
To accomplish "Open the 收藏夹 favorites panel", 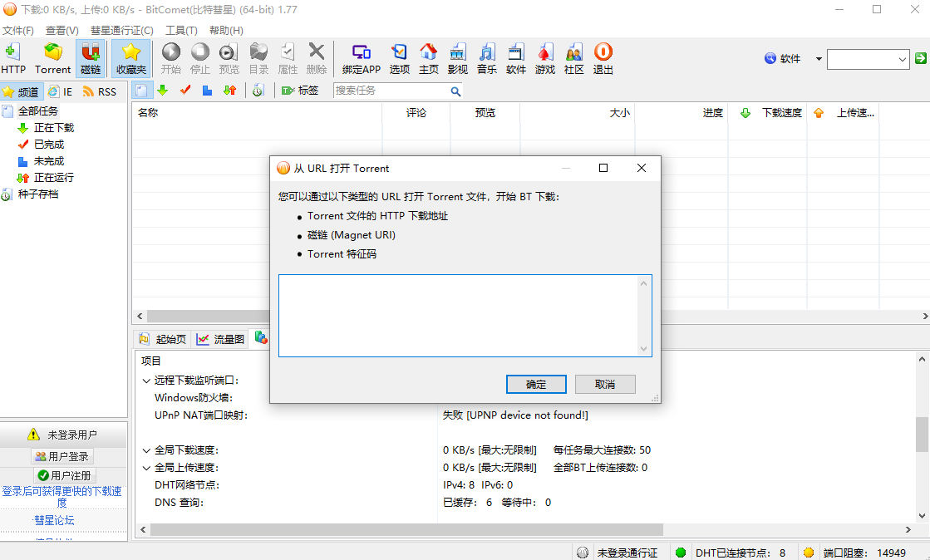I will [x=130, y=56].
